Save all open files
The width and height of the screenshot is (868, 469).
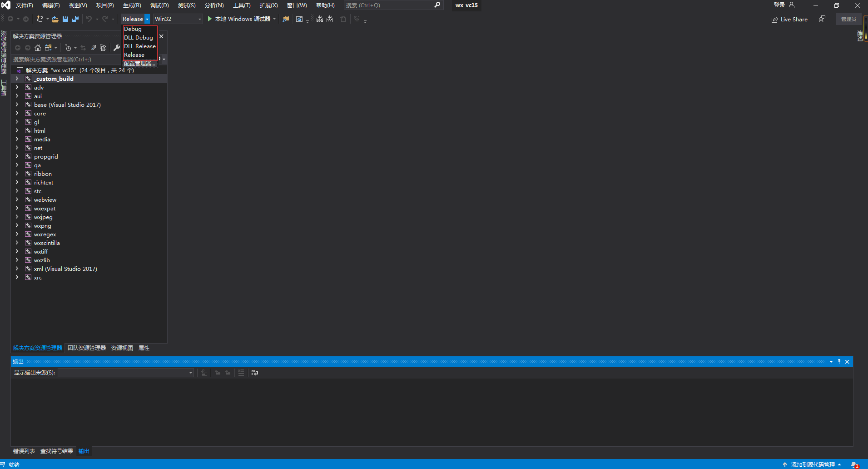[x=76, y=19]
